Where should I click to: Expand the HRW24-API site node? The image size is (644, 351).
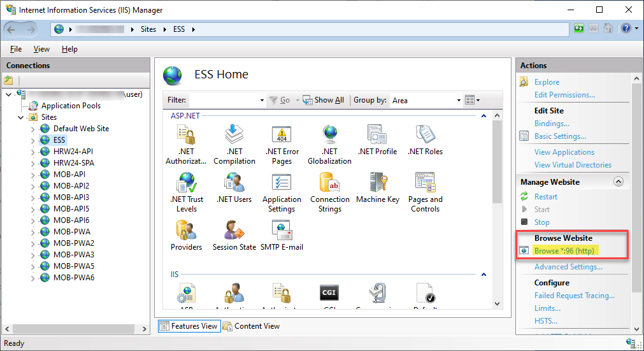[x=33, y=152]
